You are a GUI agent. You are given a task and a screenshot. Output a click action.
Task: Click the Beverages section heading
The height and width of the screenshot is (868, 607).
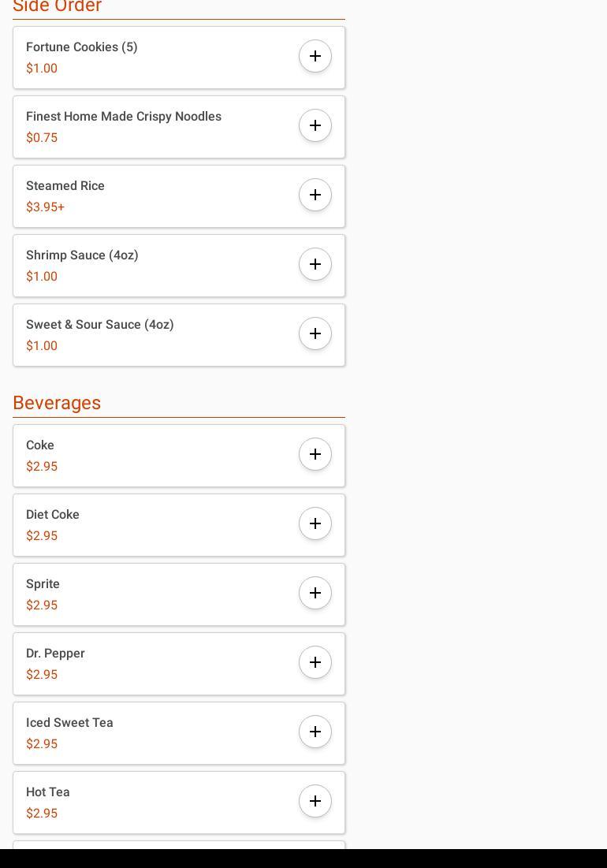coord(57,403)
